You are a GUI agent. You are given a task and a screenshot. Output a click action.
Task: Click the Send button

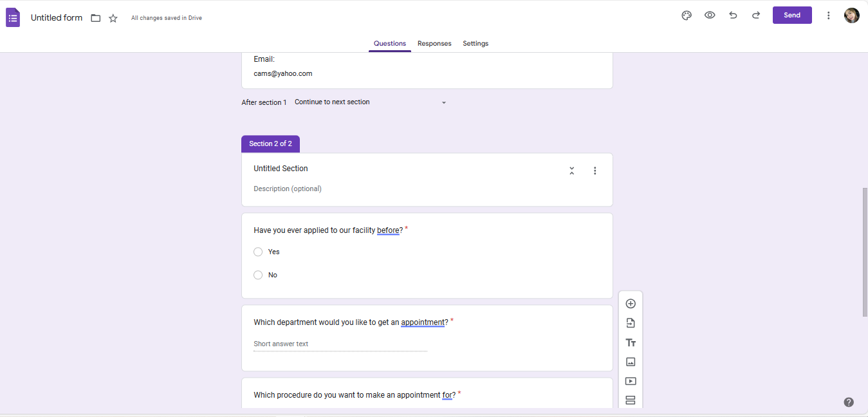792,15
